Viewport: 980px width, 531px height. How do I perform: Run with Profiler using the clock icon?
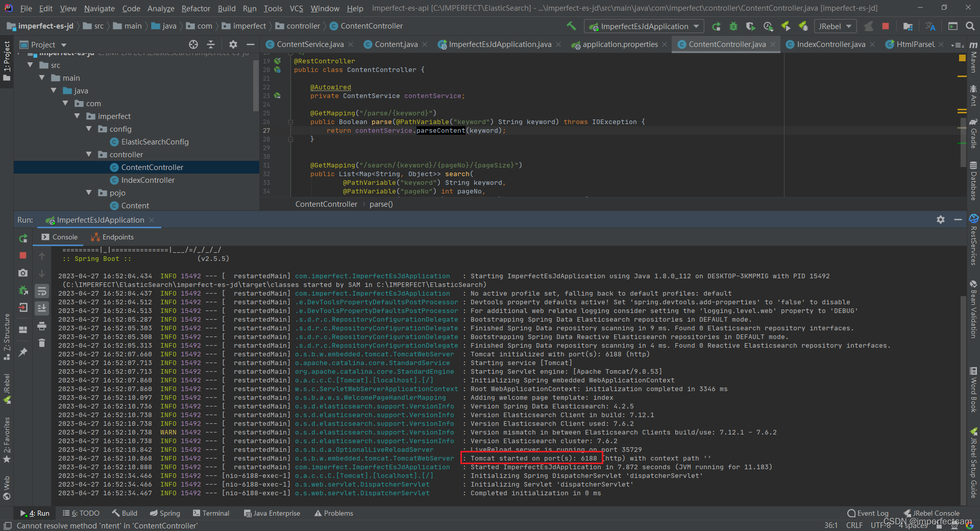[x=768, y=26]
